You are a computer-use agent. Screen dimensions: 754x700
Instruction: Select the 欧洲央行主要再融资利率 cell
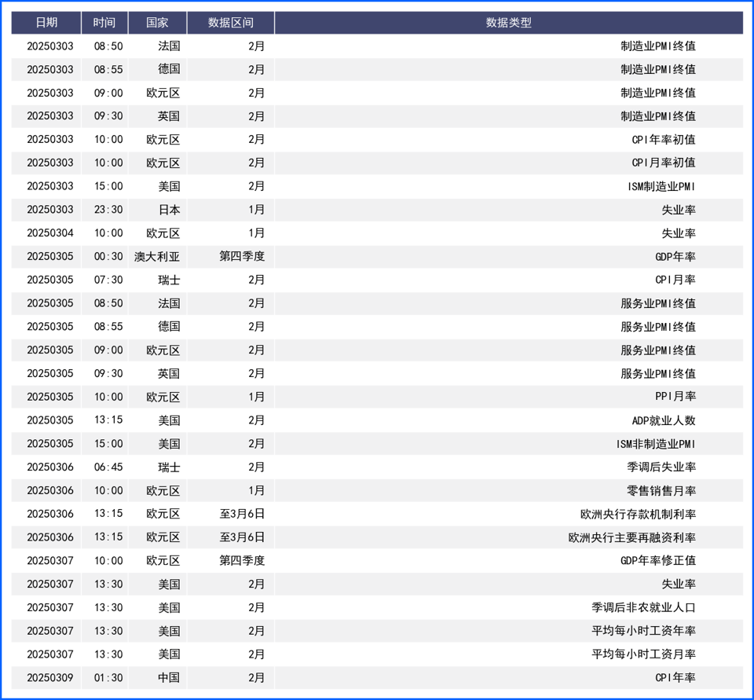coord(631,537)
